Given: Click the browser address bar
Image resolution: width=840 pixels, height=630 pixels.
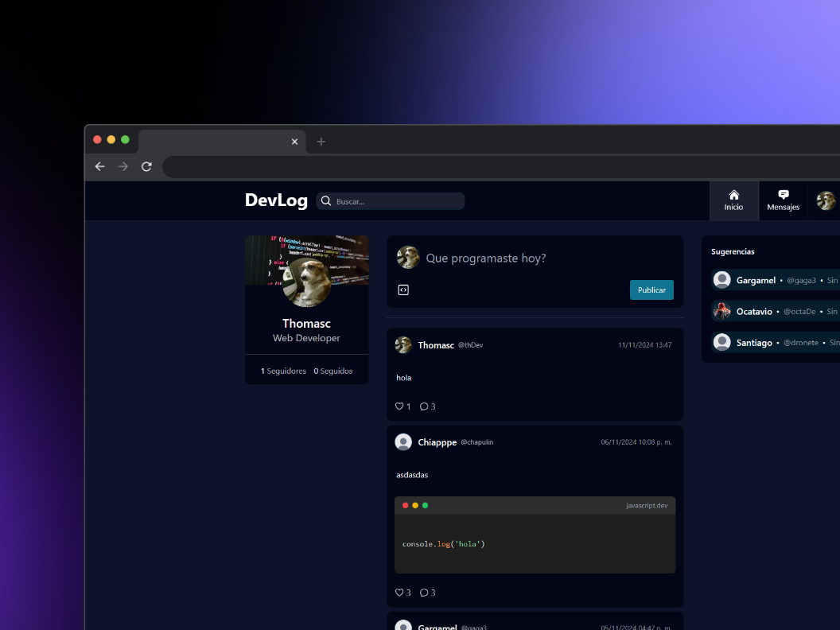Looking at the screenshot, I should 501,167.
